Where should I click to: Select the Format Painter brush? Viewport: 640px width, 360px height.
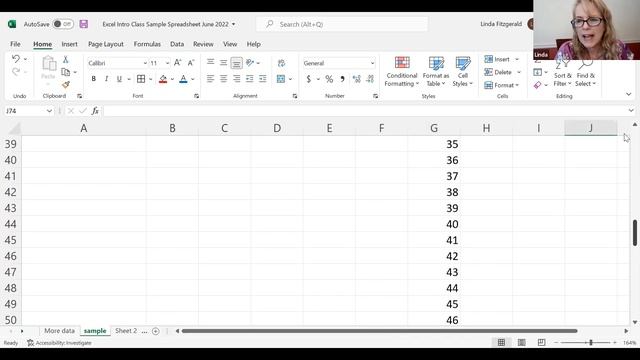[66, 84]
